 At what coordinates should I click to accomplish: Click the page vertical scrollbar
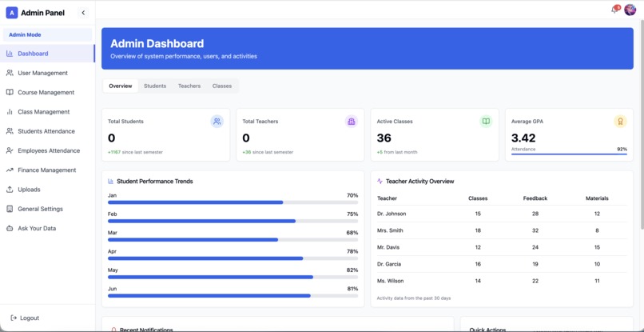coord(642,123)
